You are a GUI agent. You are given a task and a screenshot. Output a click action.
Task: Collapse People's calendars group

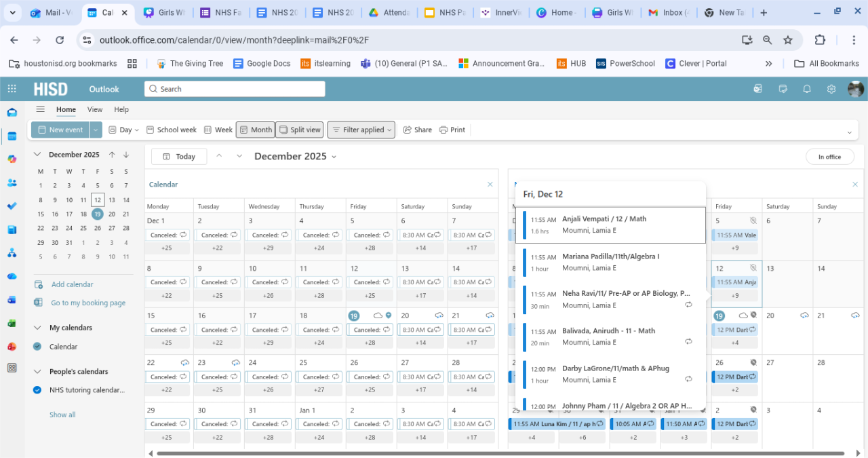point(37,372)
